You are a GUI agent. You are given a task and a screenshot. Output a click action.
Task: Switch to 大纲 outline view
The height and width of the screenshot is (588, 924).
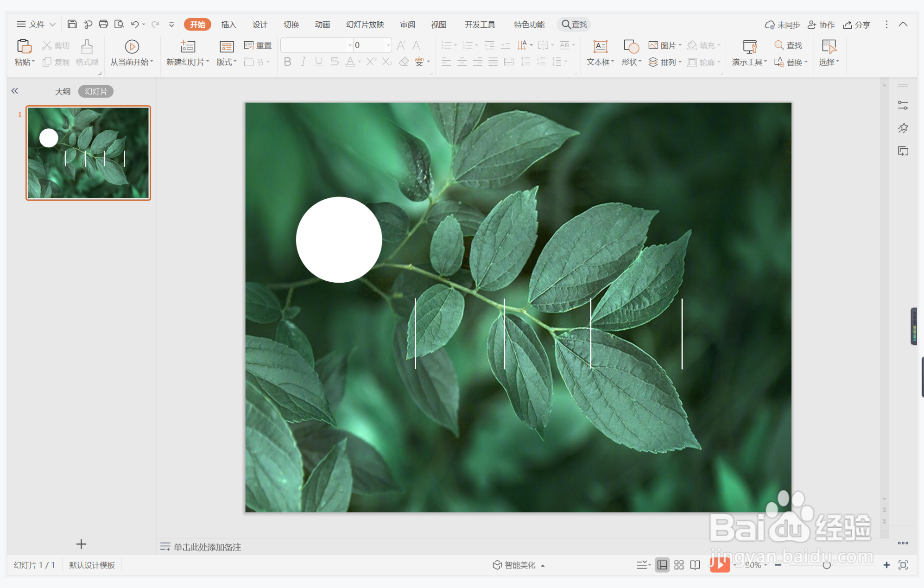coord(63,91)
